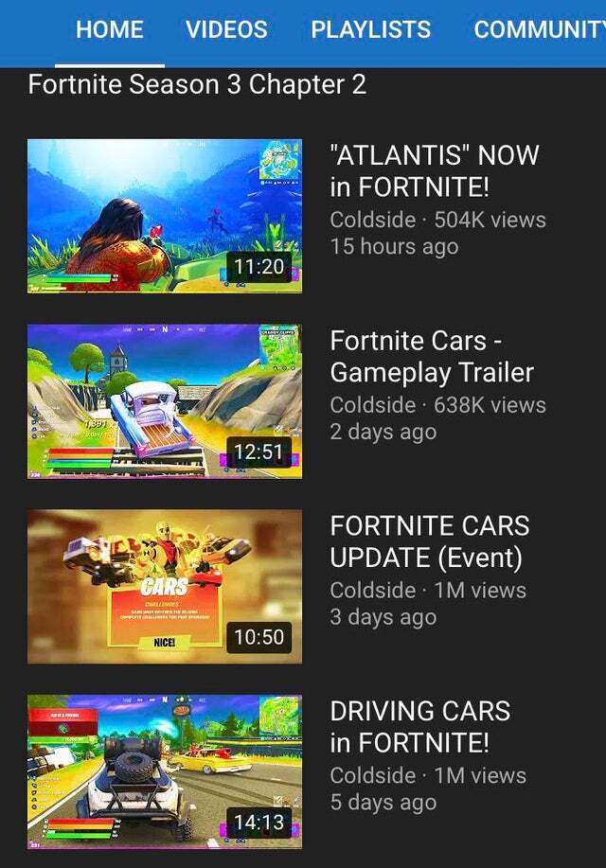Viewport: 606px width, 868px height.
Task: Click the 5 days ago upload label
Action: tap(383, 802)
